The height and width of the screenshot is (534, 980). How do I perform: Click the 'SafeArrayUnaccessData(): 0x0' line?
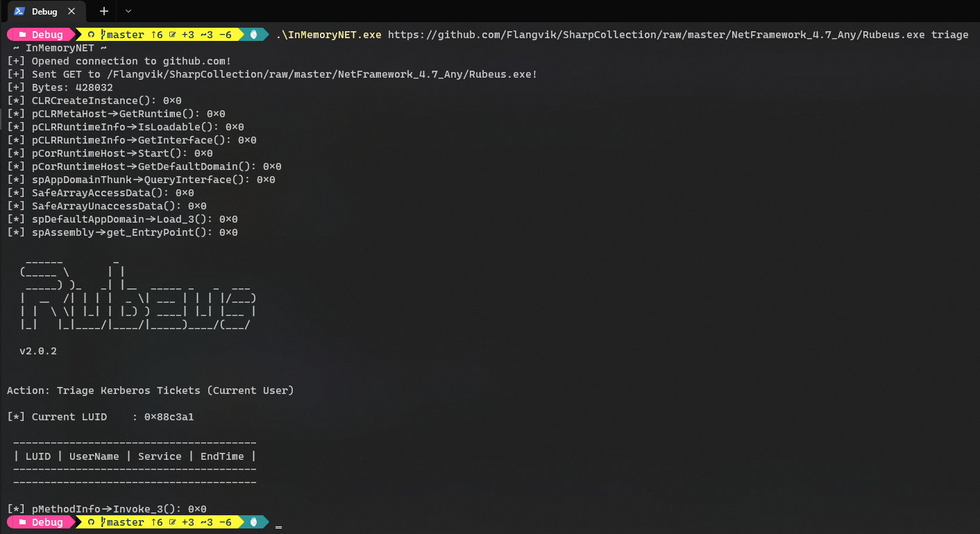tap(107, 206)
